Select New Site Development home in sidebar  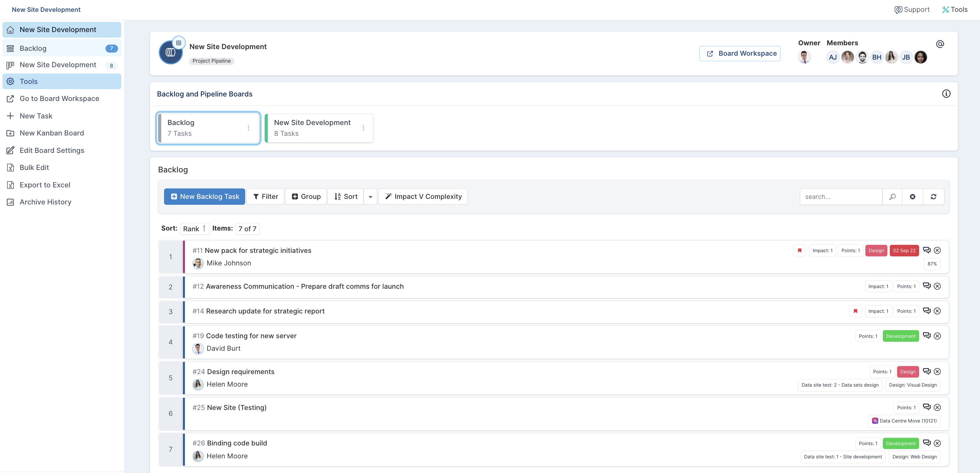tap(62, 30)
